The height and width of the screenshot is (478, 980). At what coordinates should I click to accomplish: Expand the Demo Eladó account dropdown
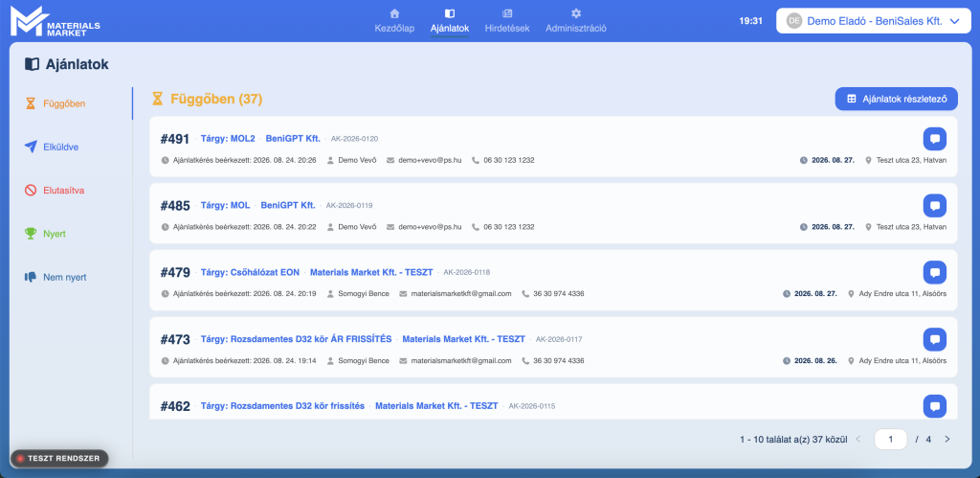[874, 21]
